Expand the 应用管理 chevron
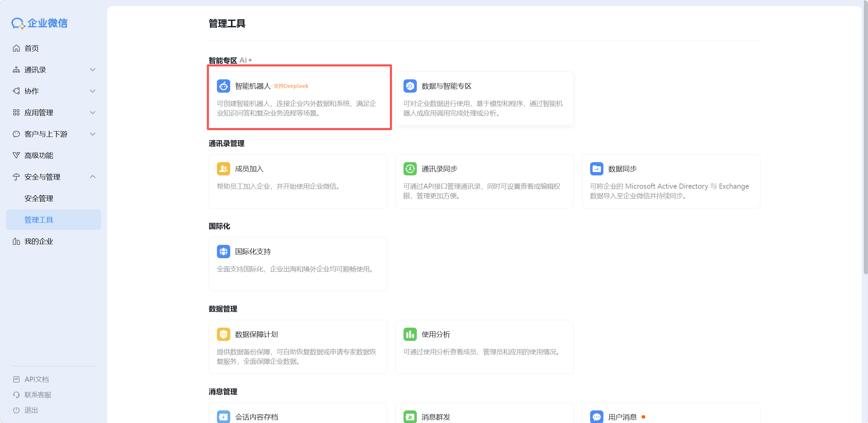 pyautogui.click(x=93, y=113)
